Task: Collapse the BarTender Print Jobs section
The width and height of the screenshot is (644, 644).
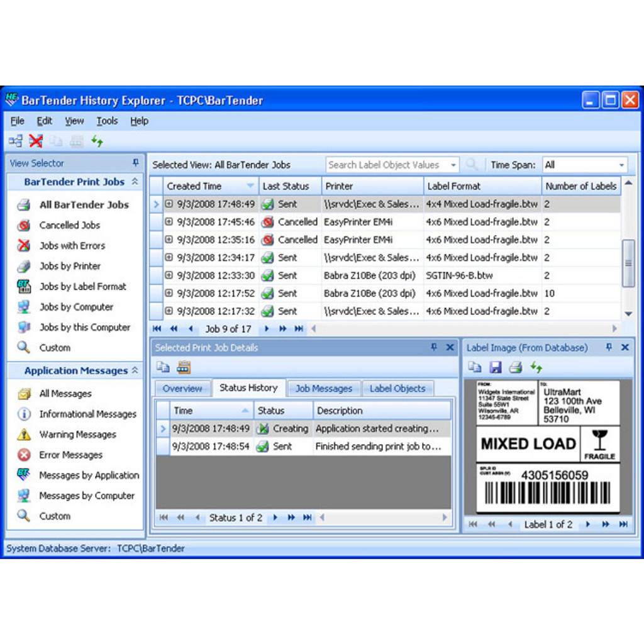Action: 135,182
